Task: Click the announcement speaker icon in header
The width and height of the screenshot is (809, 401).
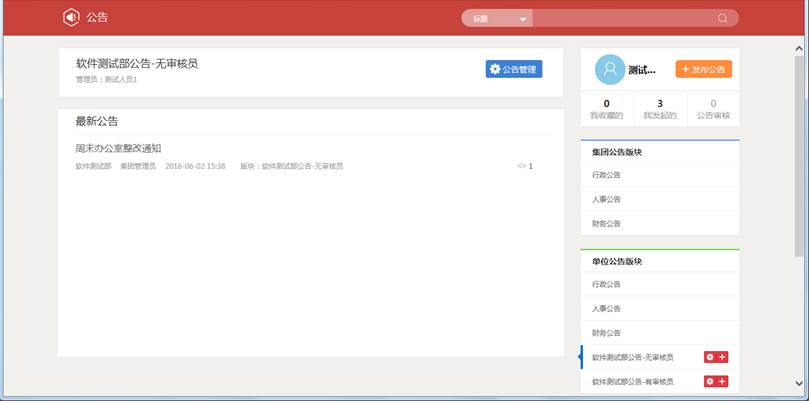Action: pyautogui.click(x=71, y=17)
